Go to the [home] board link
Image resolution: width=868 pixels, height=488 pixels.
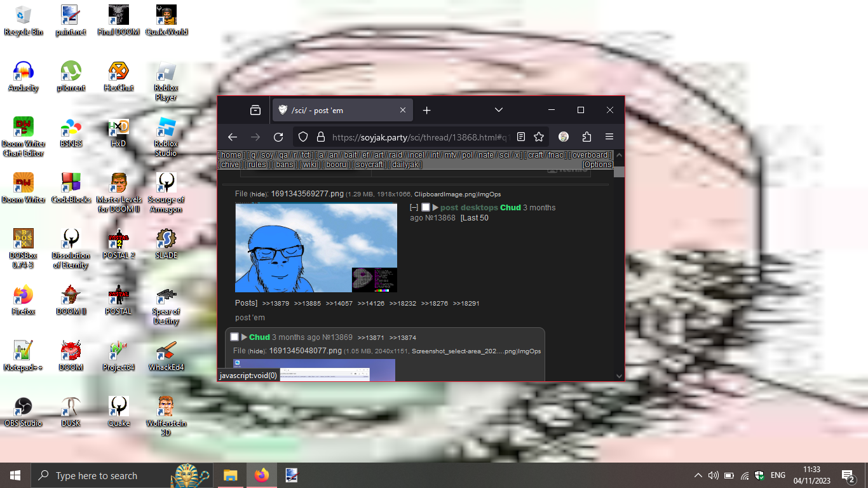pos(231,155)
